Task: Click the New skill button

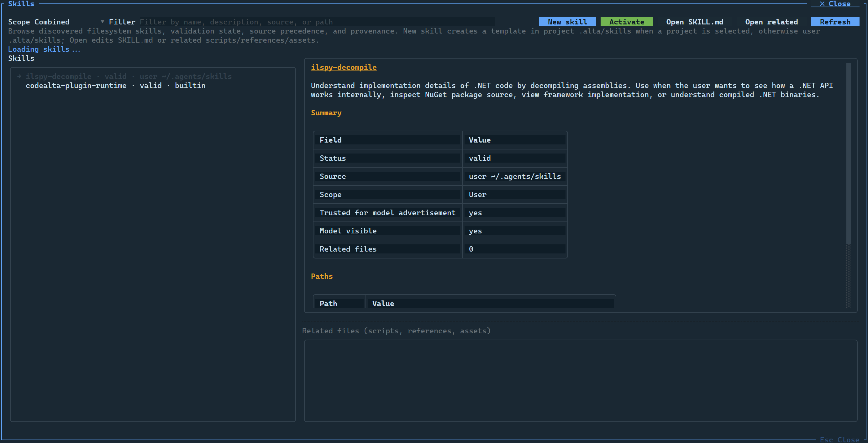Action: click(x=567, y=22)
